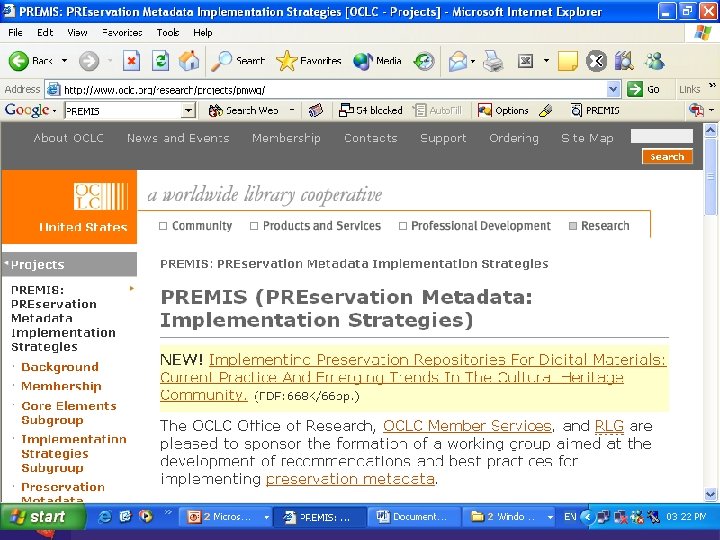720x540 pixels.
Task: Open the Media globe icon
Action: [x=363, y=61]
